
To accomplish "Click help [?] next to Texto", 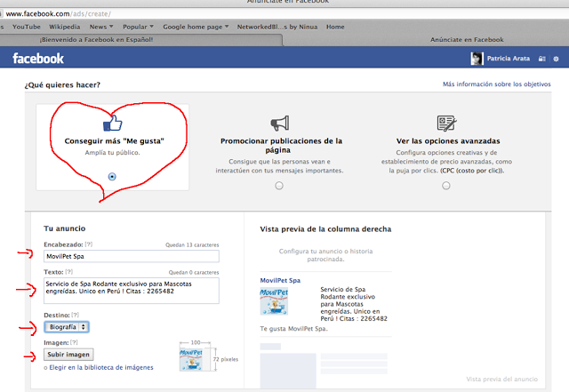I will click(69, 271).
